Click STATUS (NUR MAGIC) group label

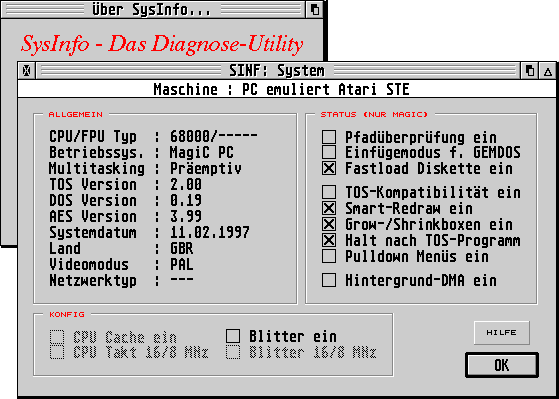[x=374, y=114]
